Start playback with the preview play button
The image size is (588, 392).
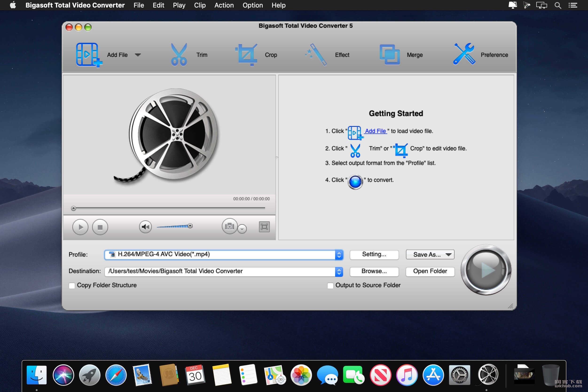[x=80, y=227]
